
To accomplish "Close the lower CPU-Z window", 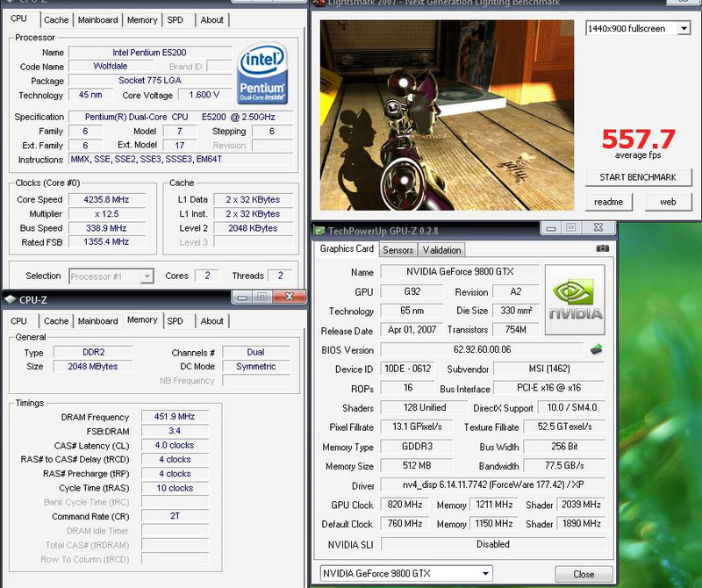I will (290, 297).
